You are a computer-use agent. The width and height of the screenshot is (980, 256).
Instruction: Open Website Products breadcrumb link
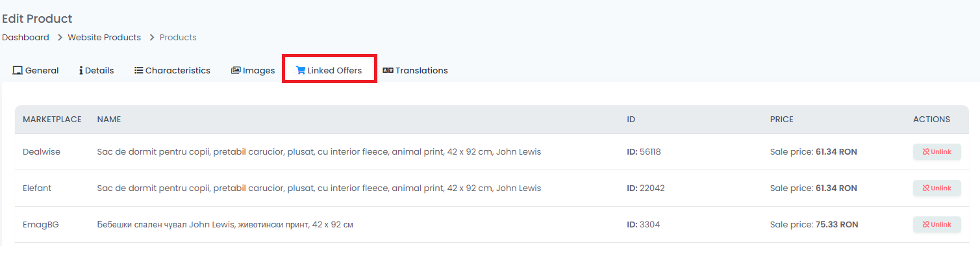pos(105,37)
